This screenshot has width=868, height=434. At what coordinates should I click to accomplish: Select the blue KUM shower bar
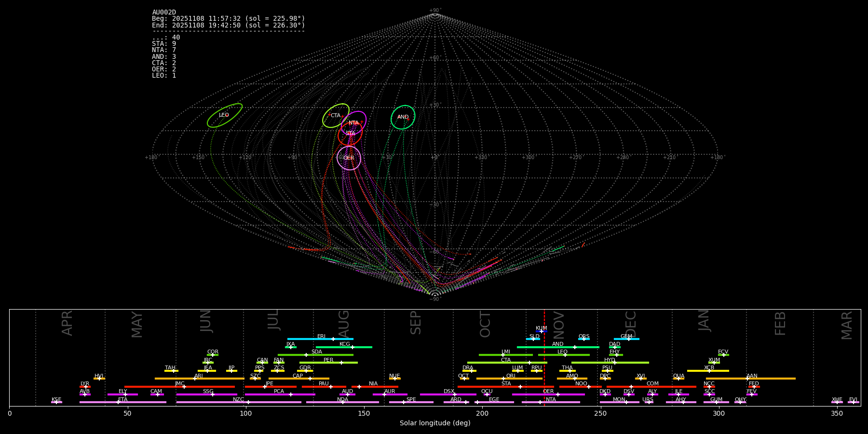tap(542, 331)
